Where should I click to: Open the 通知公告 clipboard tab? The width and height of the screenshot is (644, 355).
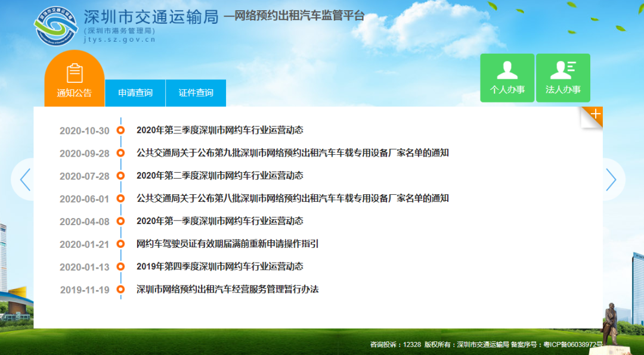pos(75,79)
